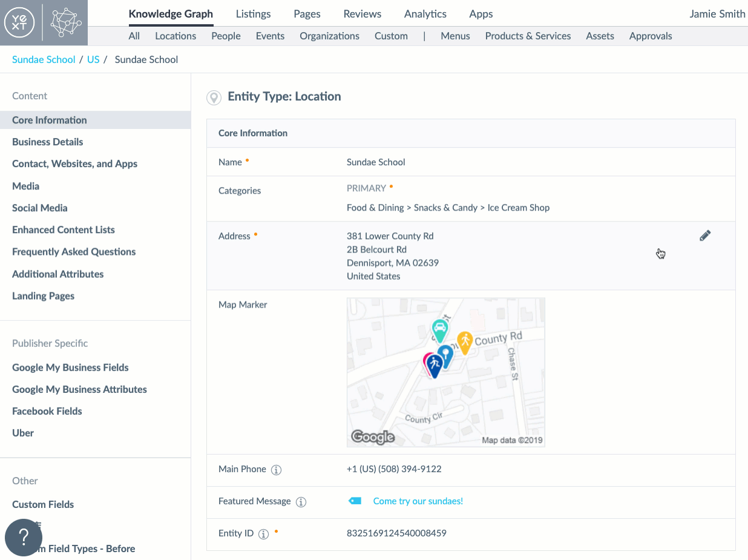Go to Enhanced Content Lists

pyautogui.click(x=64, y=229)
